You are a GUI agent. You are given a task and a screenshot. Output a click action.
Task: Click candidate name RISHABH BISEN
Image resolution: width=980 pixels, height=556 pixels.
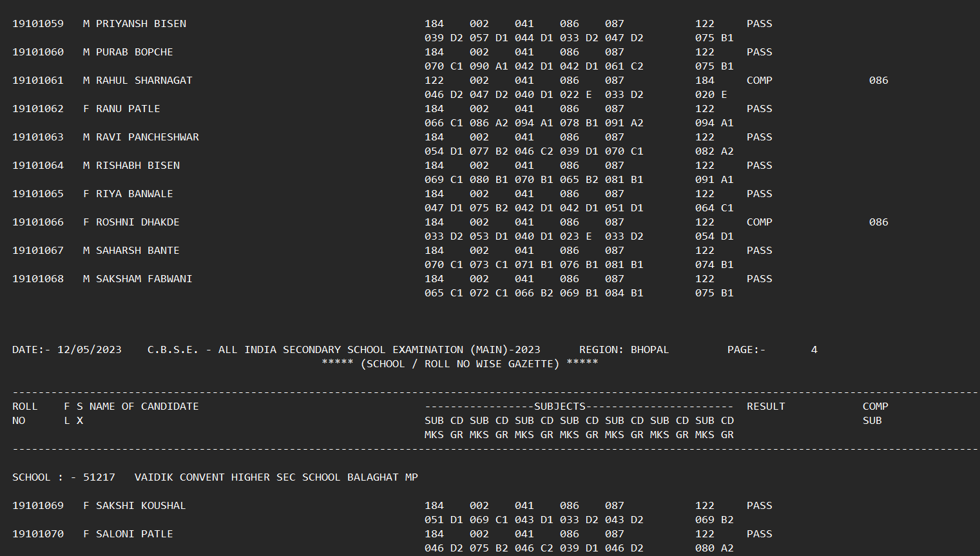pos(138,166)
